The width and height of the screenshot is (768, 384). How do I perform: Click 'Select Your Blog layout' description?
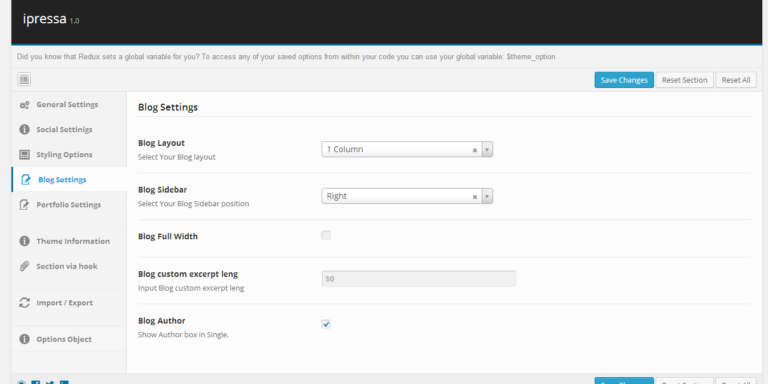pyautogui.click(x=176, y=157)
